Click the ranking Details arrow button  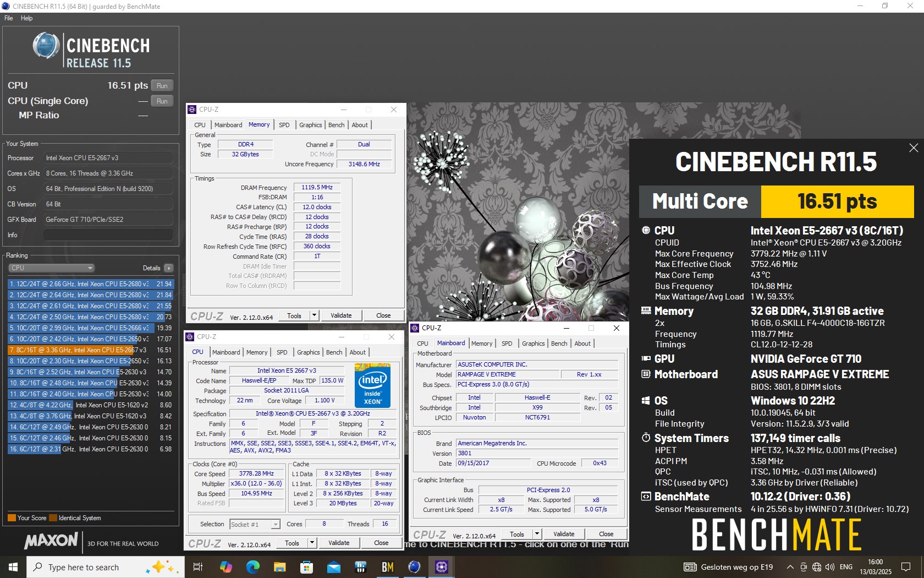(x=168, y=268)
